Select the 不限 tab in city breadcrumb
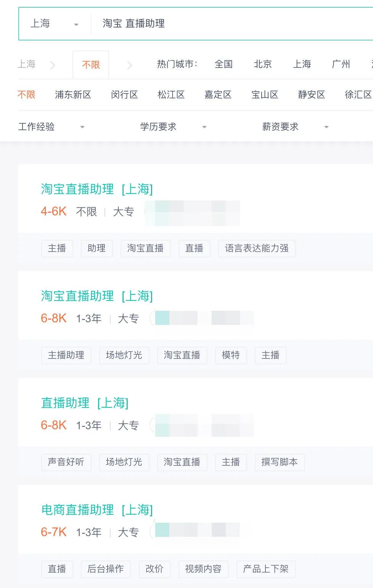This screenshot has width=373, height=588. click(x=91, y=65)
